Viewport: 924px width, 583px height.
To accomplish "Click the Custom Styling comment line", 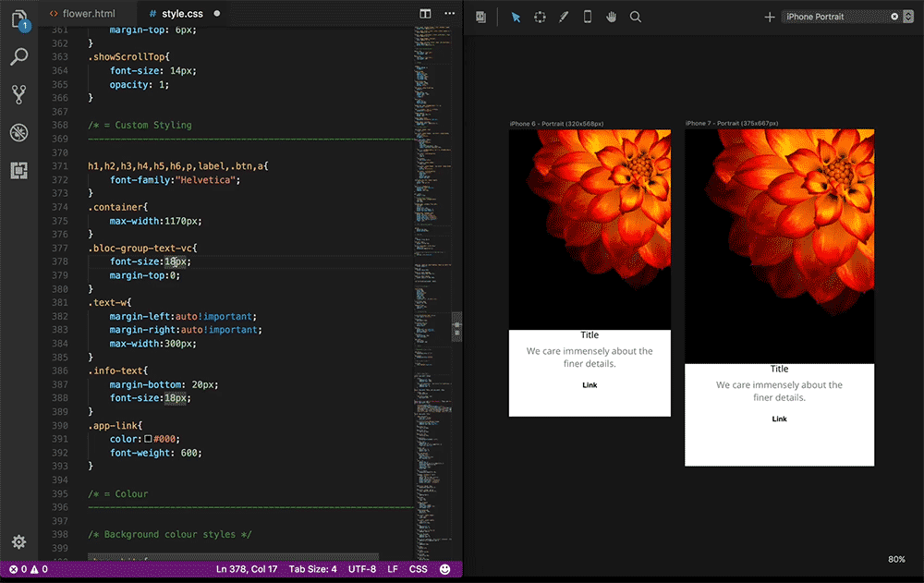I will pyautogui.click(x=140, y=125).
